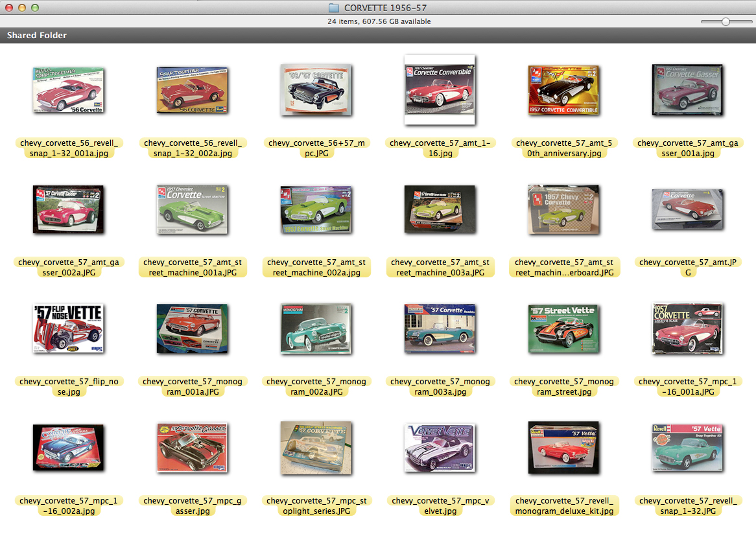Select thumbnail image above chevy_corvette_57_monogram_001a.JPG

(193, 329)
